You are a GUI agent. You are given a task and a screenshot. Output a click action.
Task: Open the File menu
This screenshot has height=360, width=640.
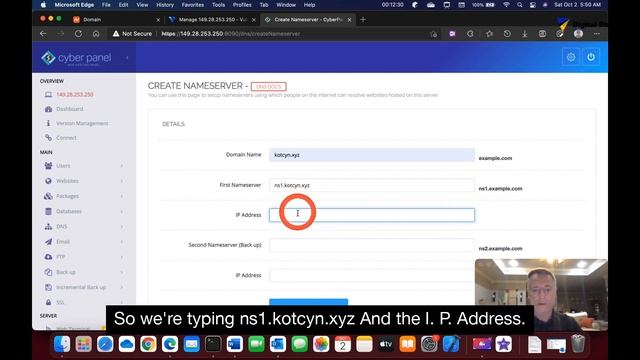(x=106, y=5)
